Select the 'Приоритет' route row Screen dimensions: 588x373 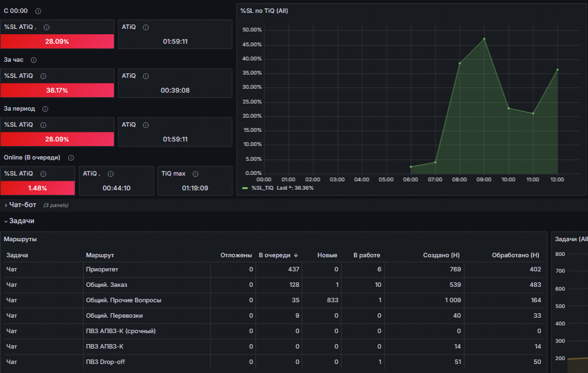[x=274, y=269]
